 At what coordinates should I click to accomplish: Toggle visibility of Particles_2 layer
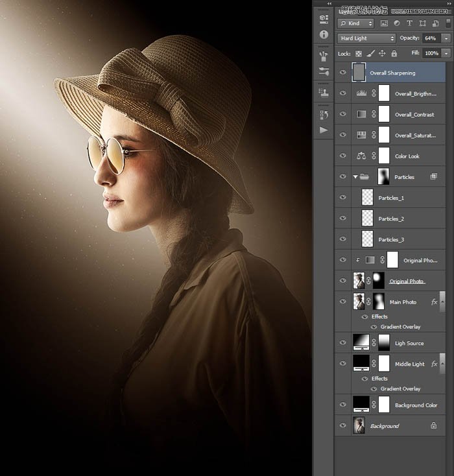coord(343,219)
